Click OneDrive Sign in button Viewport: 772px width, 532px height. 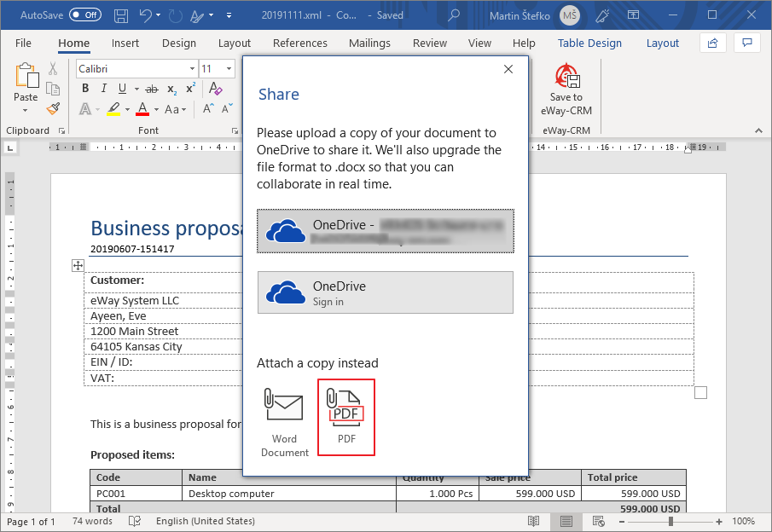coord(386,292)
